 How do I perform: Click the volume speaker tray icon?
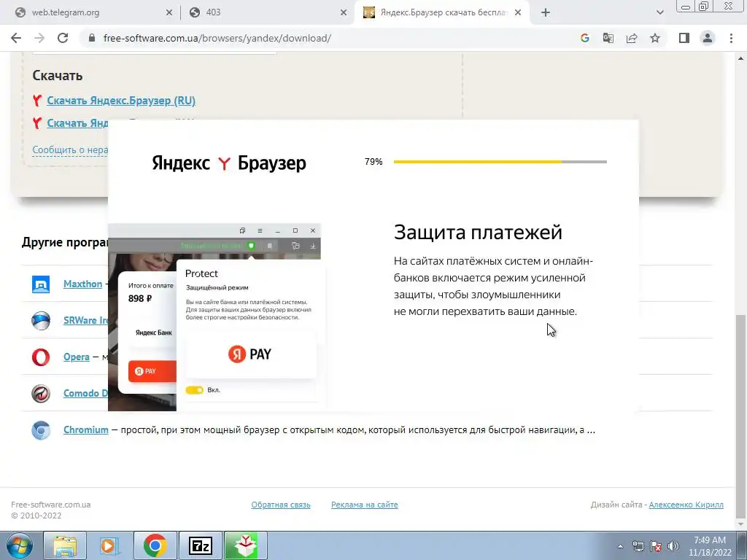tap(673, 546)
